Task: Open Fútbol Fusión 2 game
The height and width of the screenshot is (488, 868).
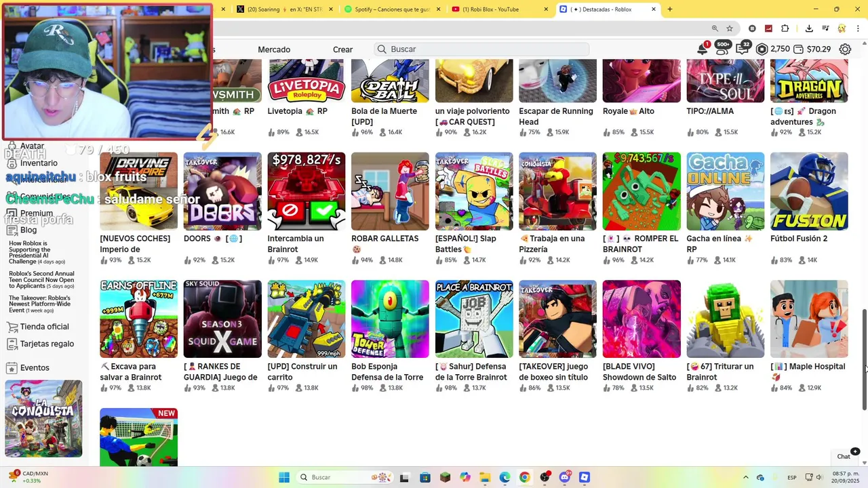Action: click(x=809, y=191)
